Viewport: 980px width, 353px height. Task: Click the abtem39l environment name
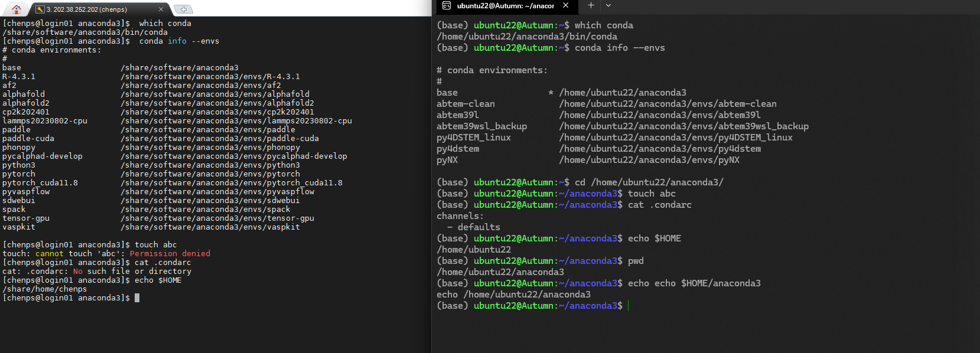[x=458, y=115]
